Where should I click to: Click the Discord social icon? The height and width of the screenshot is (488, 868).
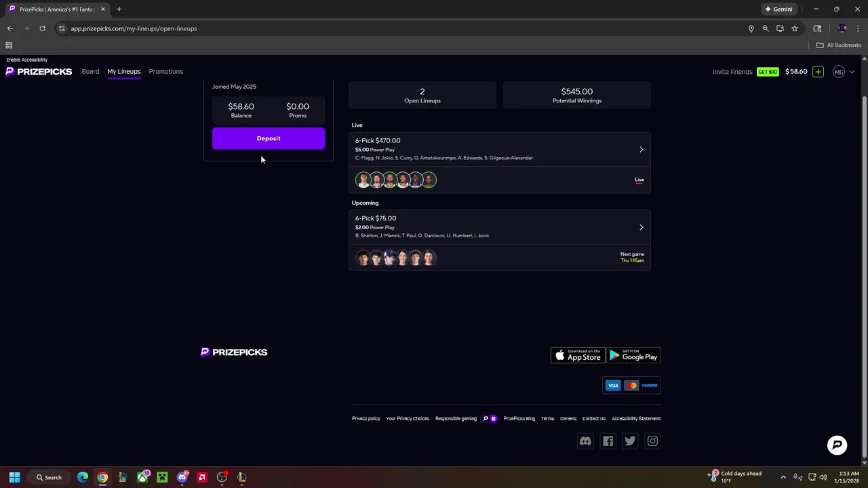(585, 441)
